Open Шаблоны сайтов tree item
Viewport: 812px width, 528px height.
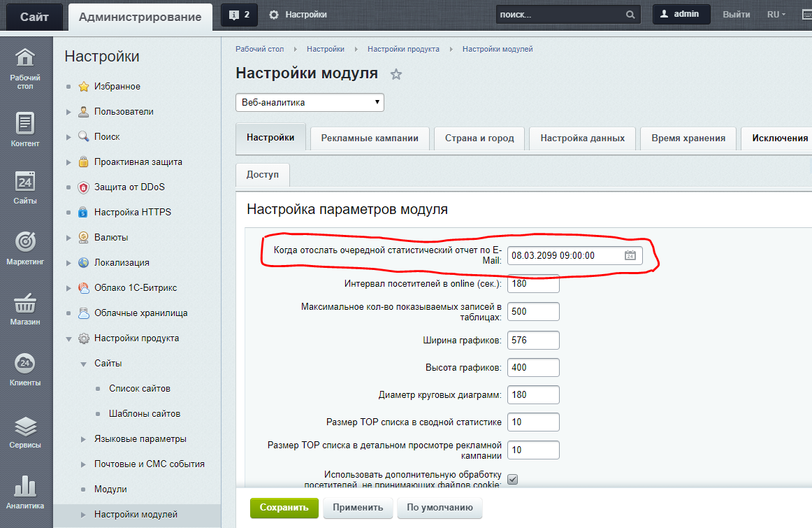click(x=145, y=414)
